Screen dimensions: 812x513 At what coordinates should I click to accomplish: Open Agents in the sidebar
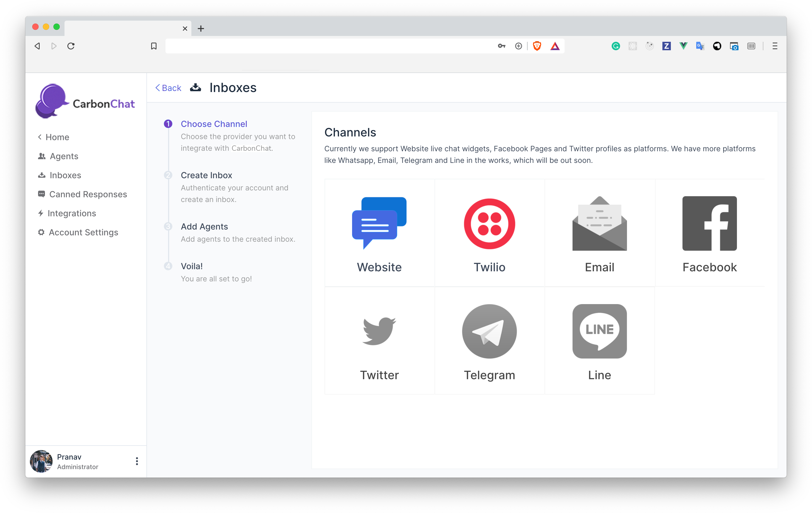64,156
